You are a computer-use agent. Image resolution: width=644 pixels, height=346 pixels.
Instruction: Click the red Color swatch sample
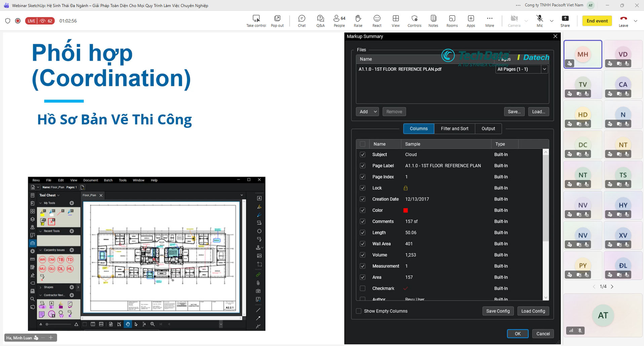(406, 210)
